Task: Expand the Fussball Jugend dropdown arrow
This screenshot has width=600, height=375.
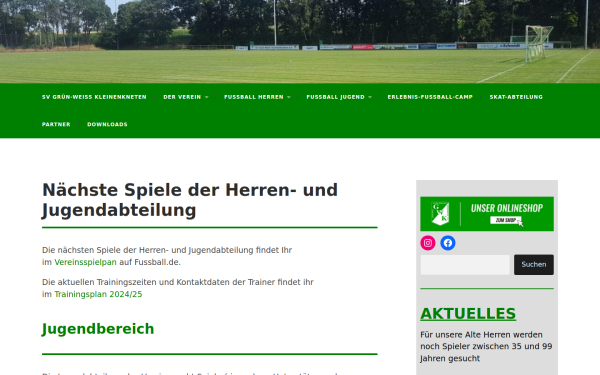Action: pos(370,97)
